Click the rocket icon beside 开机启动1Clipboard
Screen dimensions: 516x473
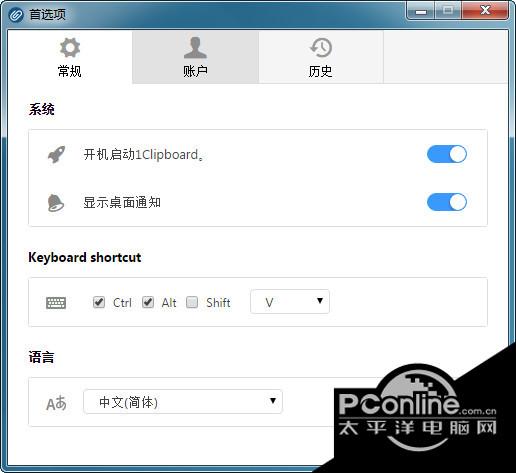tap(56, 154)
